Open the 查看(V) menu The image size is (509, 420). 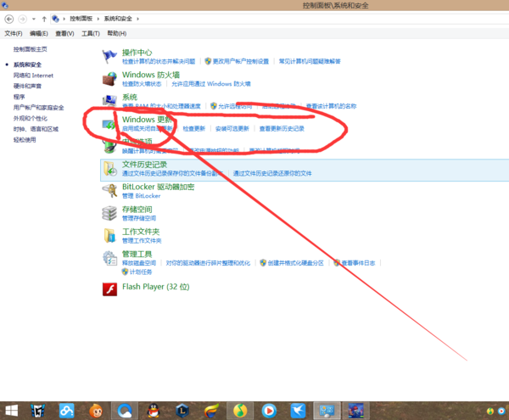[x=64, y=33]
